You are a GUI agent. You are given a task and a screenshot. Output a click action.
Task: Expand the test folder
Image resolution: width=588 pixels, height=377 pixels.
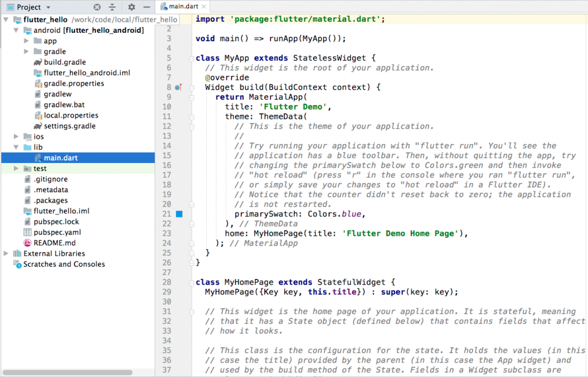click(x=16, y=168)
